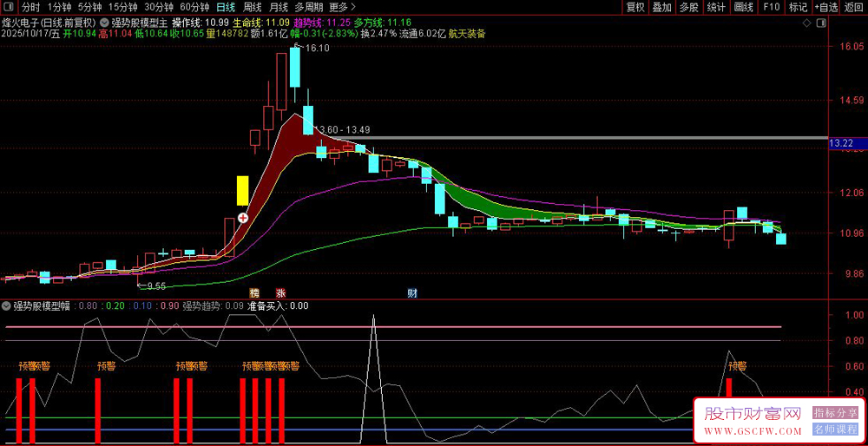Image resolution: width=868 pixels, height=446 pixels.
Task: Click the 复权 button
Action: pos(635,7)
